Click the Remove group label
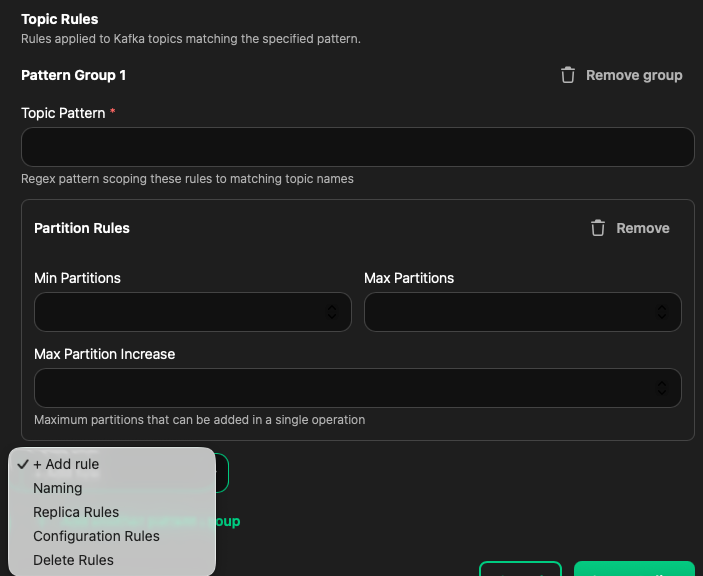The image size is (703, 576). pos(634,75)
